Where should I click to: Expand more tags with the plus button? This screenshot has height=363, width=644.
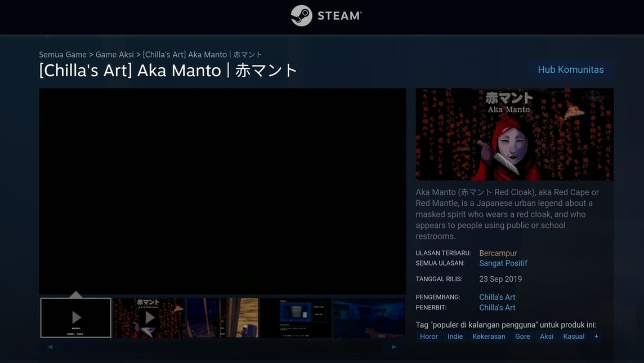(x=596, y=337)
